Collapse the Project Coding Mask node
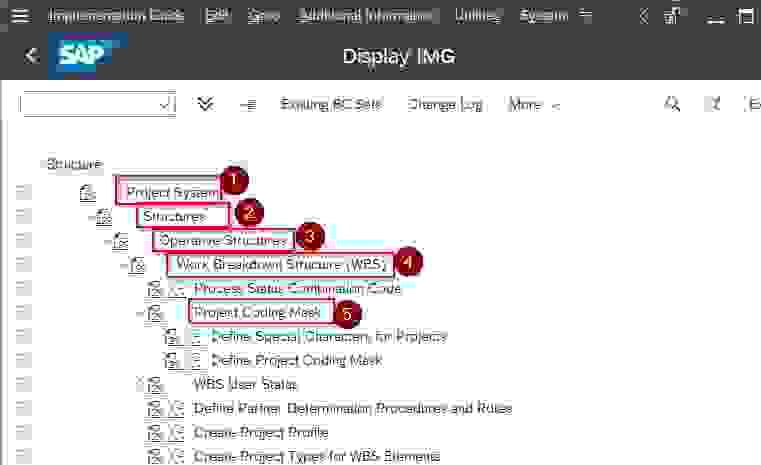761x465 pixels. pyautogui.click(x=140, y=313)
